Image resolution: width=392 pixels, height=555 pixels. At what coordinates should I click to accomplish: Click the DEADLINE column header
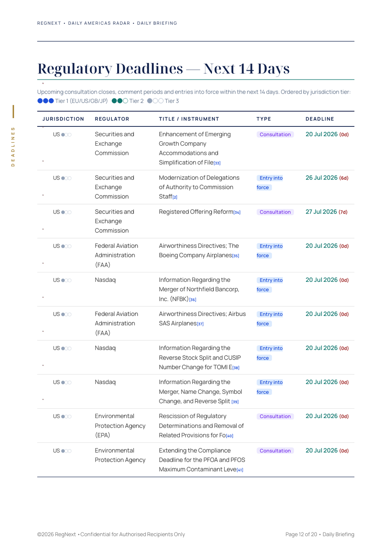pyautogui.click(x=320, y=119)
